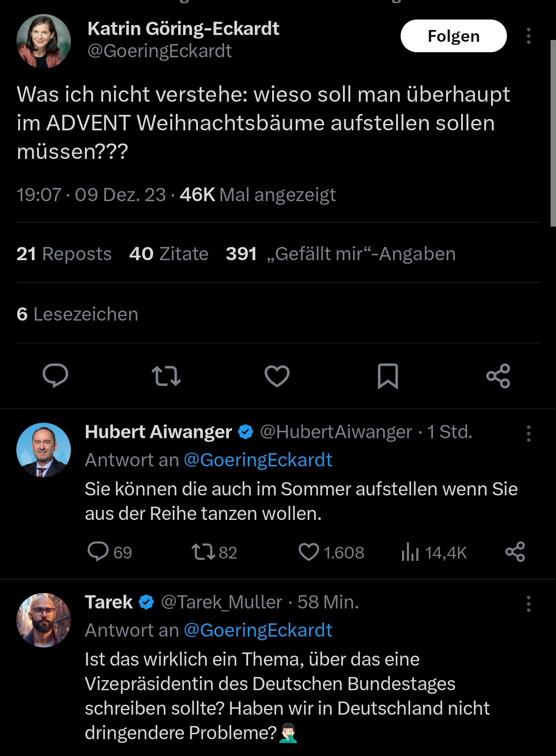View analytics of Hubert Aiwanger's reply

pyautogui.click(x=410, y=552)
